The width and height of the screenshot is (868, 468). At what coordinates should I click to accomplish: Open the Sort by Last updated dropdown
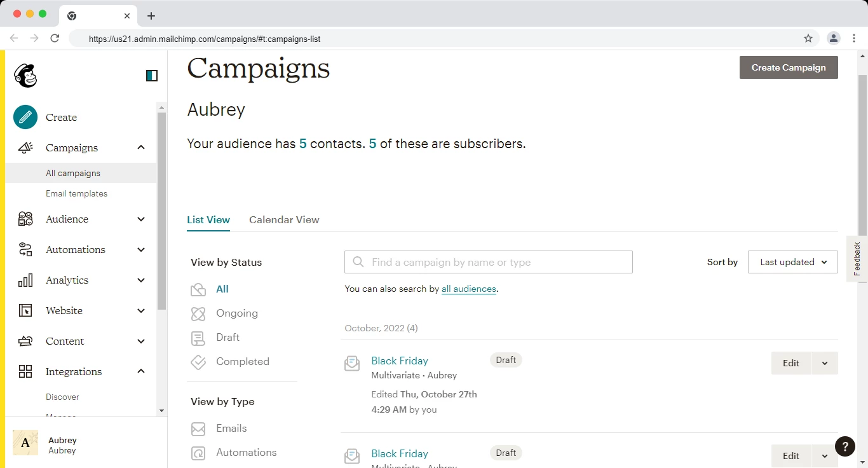793,262
